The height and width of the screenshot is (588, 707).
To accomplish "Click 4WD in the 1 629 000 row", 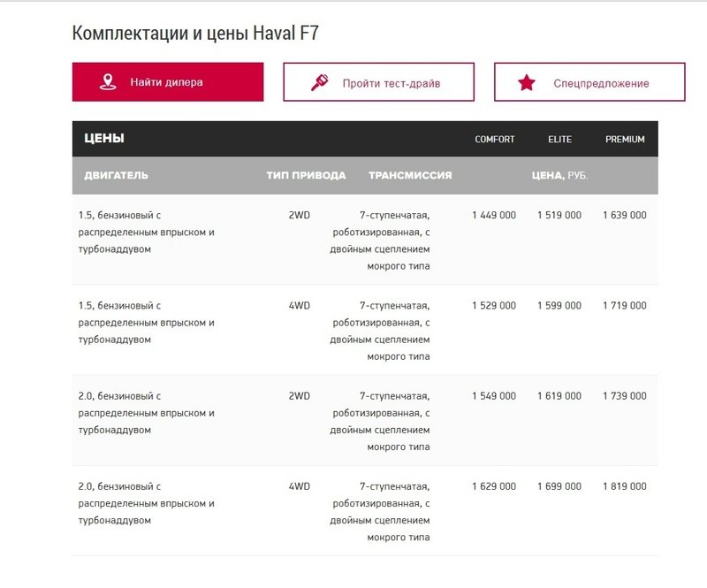I will [x=300, y=486].
